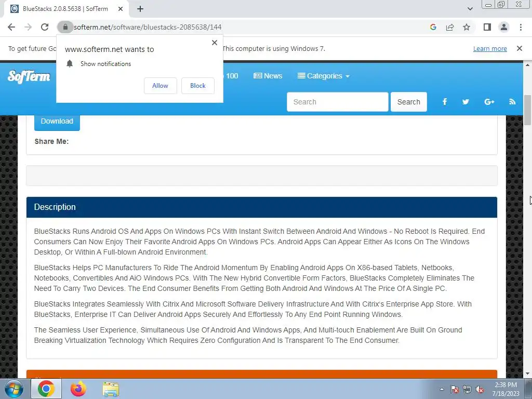532x399 pixels.
Task: Click the Chrome taskbar icon
Action: pyautogui.click(x=46, y=389)
